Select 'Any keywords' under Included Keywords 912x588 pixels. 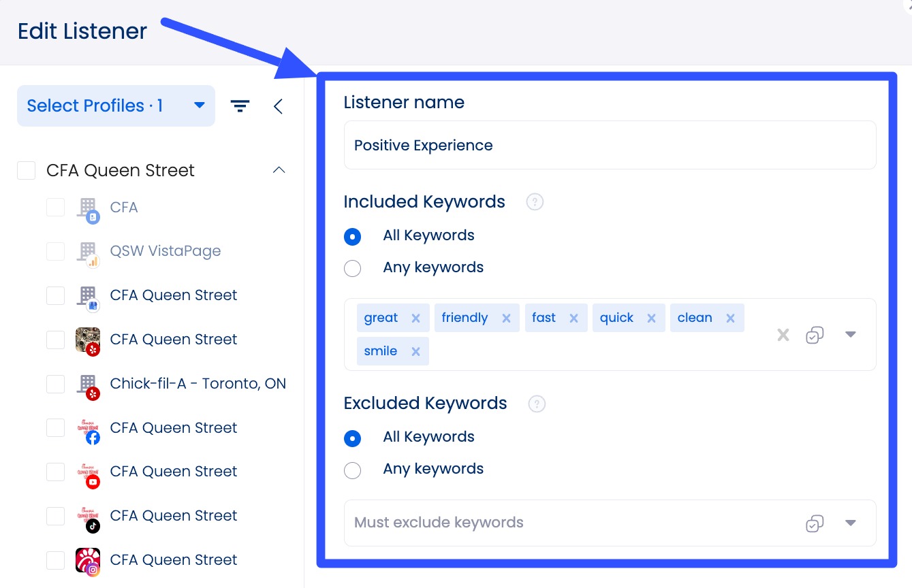353,268
